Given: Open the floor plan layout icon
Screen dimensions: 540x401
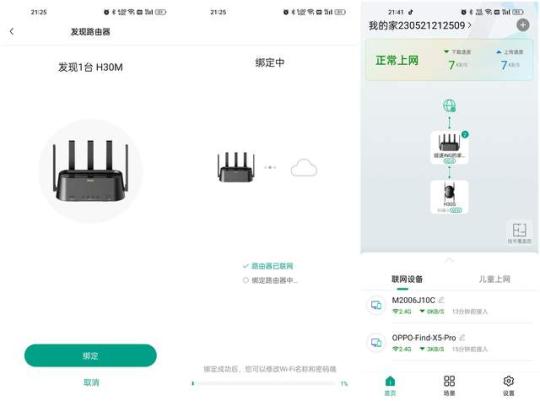Looking at the screenshot, I should tap(519, 233).
